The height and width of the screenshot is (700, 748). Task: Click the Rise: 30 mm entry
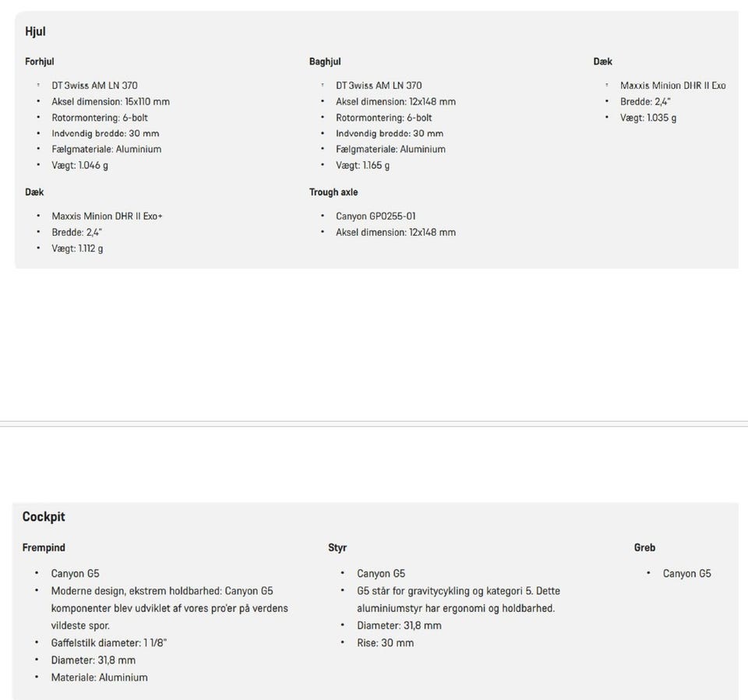click(x=386, y=643)
